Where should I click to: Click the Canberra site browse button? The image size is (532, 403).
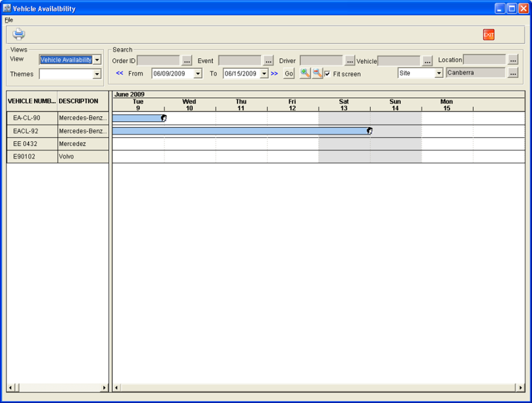tap(513, 73)
